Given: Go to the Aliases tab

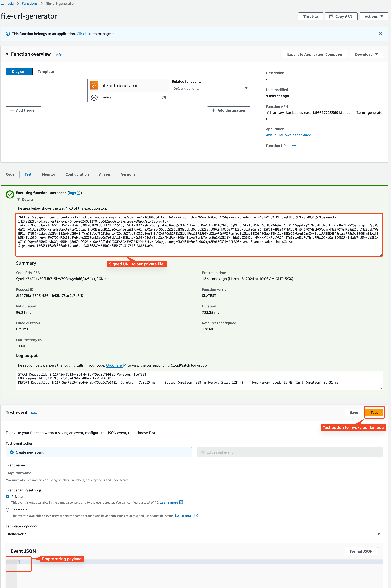Looking at the screenshot, I should click(x=105, y=174).
